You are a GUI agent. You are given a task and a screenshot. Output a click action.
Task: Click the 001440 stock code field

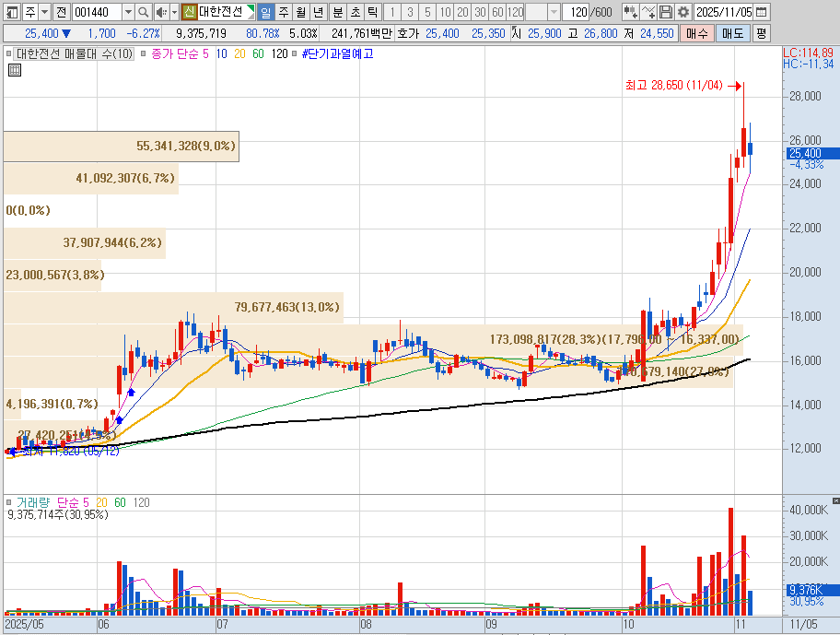click(98, 12)
